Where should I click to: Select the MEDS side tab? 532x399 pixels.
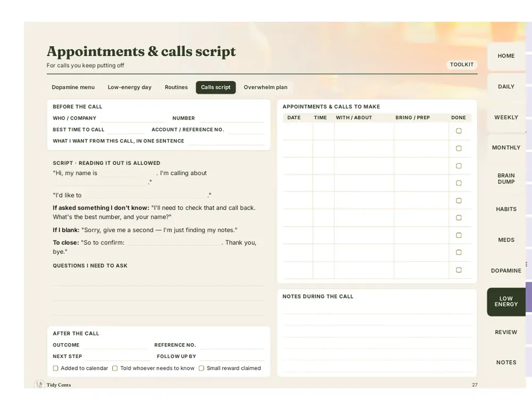[x=506, y=240]
